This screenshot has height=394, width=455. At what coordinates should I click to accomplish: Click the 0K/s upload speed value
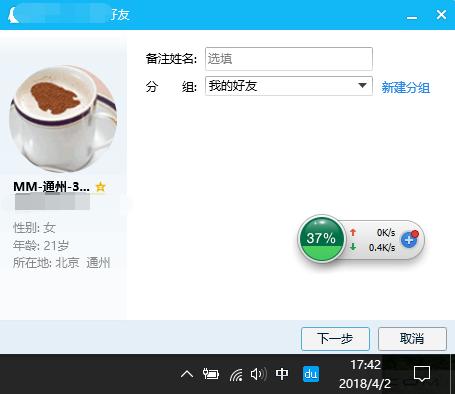click(386, 232)
